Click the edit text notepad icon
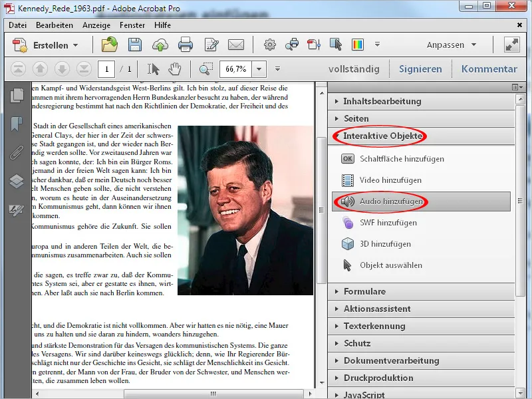 click(x=211, y=45)
